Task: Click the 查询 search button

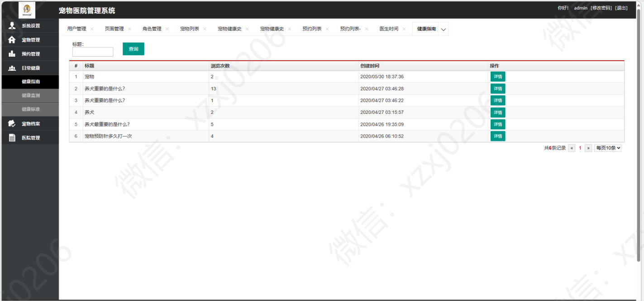Action: coord(134,49)
